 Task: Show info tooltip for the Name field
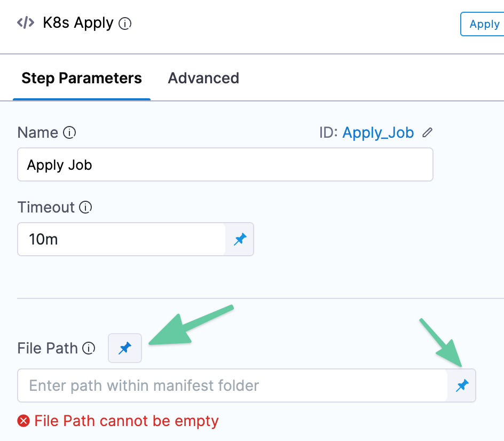[x=69, y=132]
